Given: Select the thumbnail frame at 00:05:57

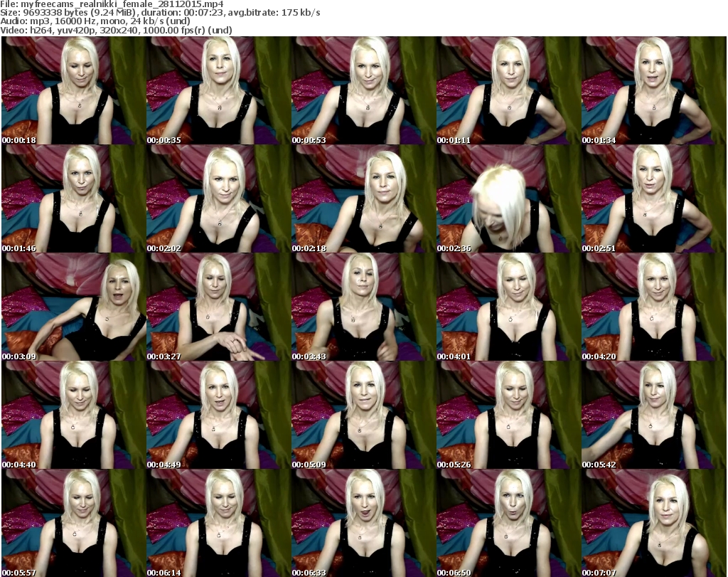Looking at the screenshot, I should [74, 523].
